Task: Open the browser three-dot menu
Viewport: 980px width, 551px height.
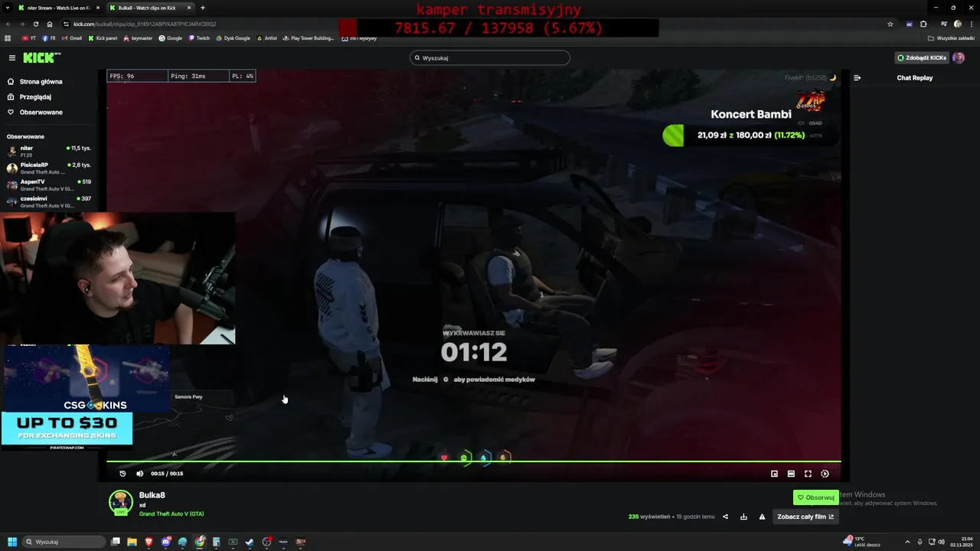Action: 971,24
